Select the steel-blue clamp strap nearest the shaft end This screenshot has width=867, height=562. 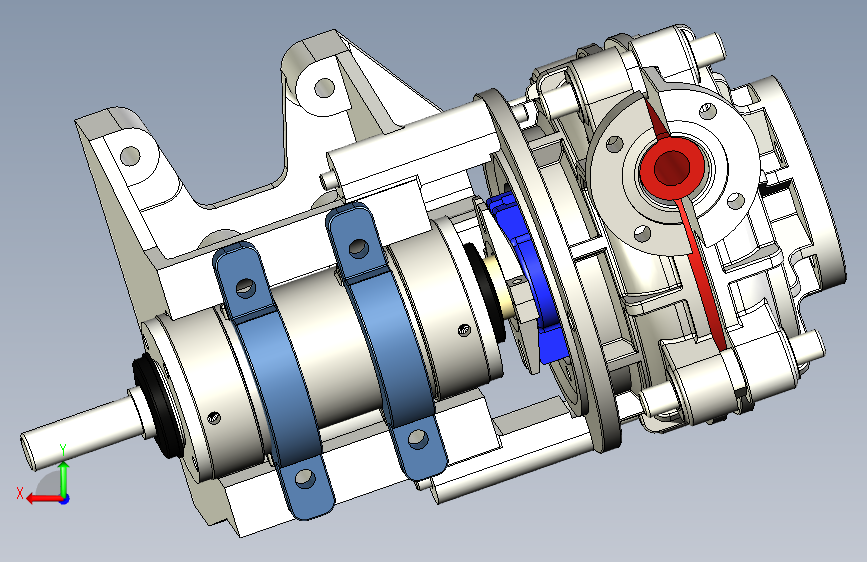[x=274, y=382]
